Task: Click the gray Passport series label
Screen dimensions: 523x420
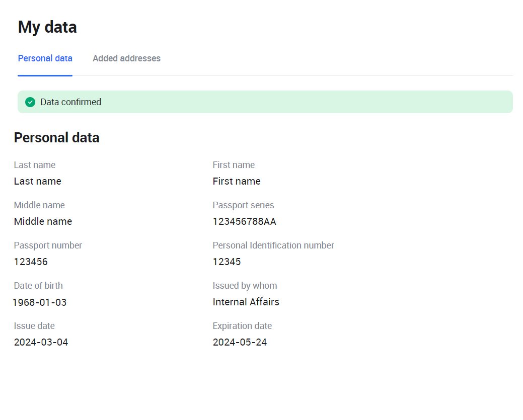Action: [243, 205]
